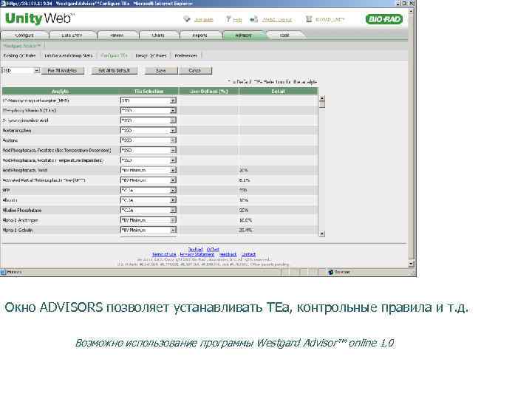Click the Internet Explorer title bar icon
532x399 pixels.
point(3,3)
